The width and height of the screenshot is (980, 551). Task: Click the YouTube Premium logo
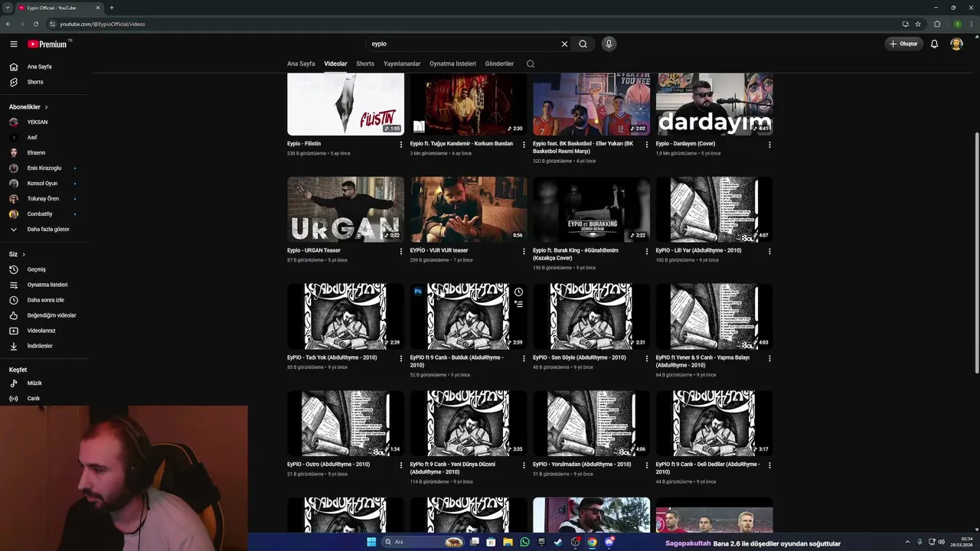point(48,44)
